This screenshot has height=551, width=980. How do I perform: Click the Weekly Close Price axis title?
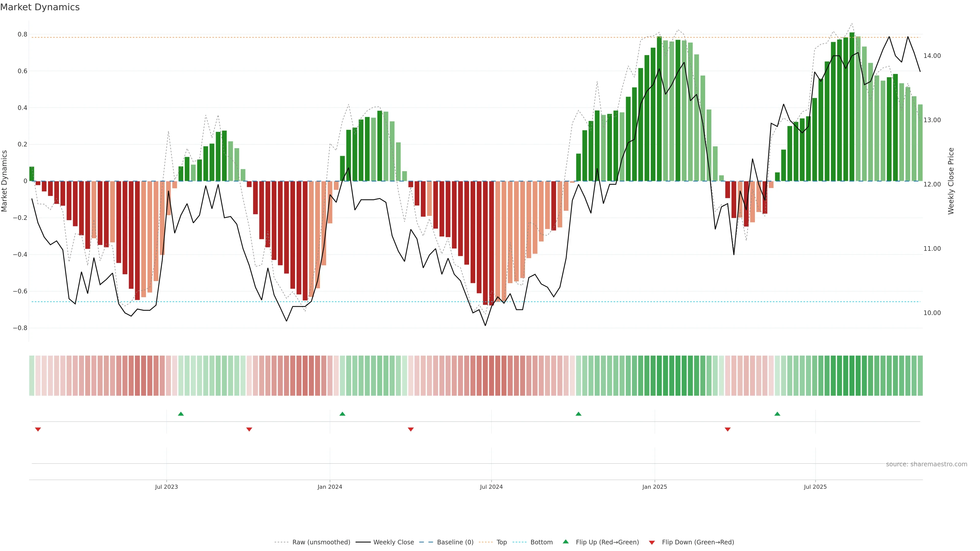pyautogui.click(x=951, y=181)
